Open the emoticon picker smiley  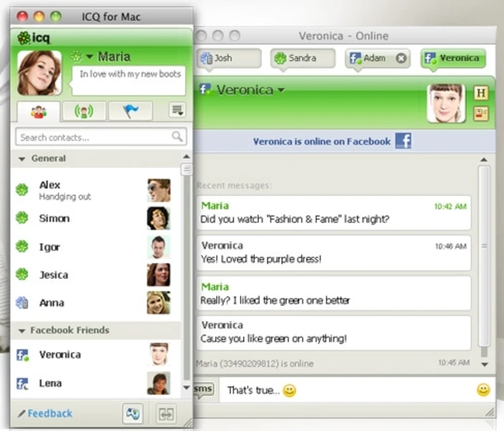[x=483, y=390]
